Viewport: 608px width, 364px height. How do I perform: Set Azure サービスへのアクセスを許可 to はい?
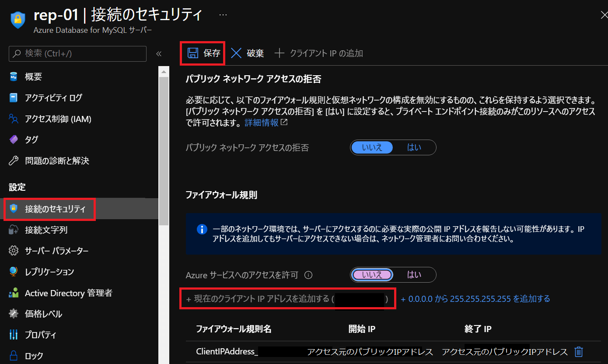tap(414, 275)
